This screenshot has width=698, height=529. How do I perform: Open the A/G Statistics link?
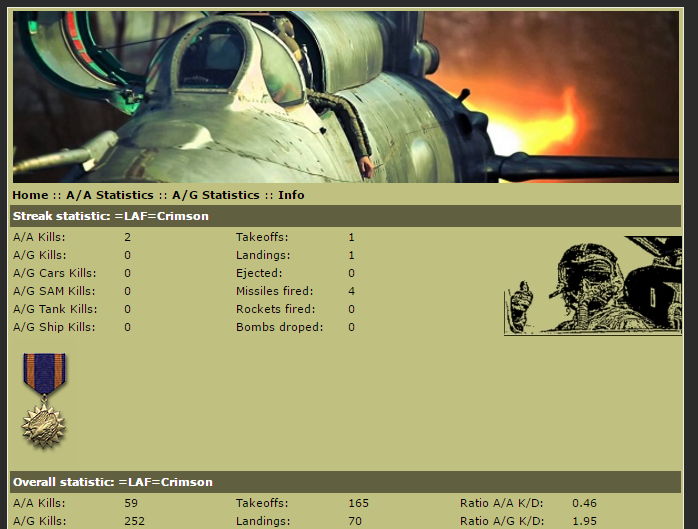(x=216, y=195)
